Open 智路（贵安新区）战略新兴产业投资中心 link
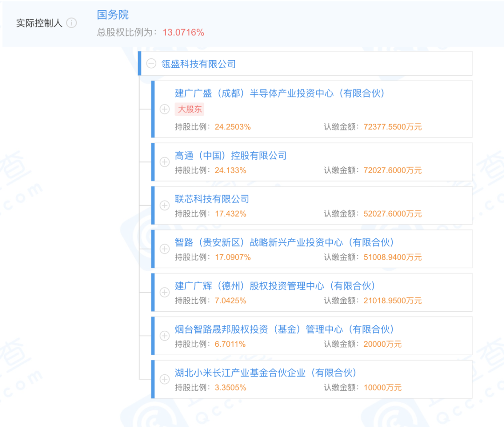 [x=285, y=243]
